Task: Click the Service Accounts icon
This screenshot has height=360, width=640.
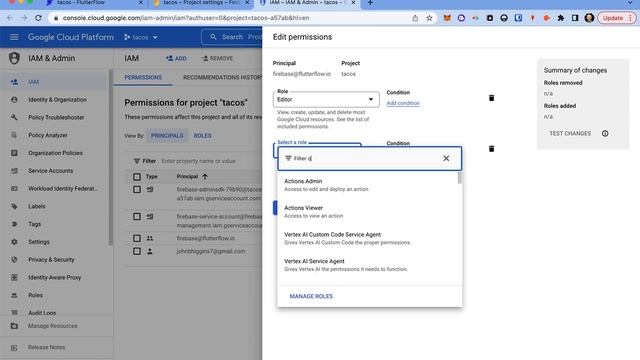Action: [x=14, y=171]
